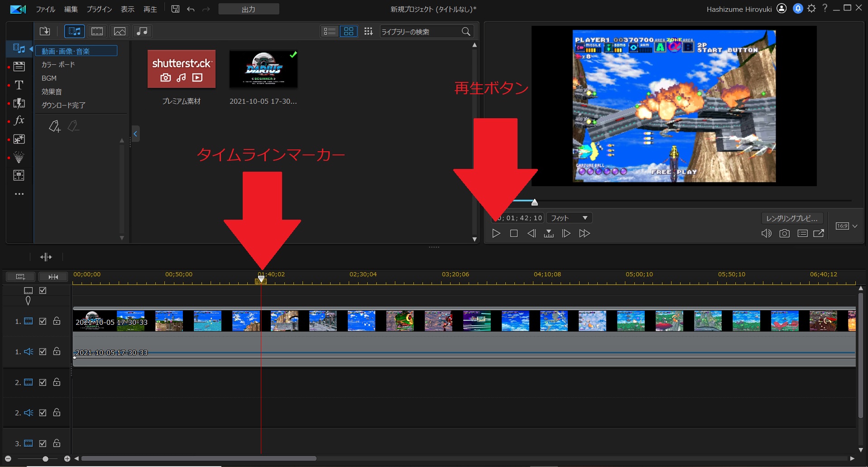Click the add new tag icon
Viewport: 868px width, 467px height.
[54, 126]
